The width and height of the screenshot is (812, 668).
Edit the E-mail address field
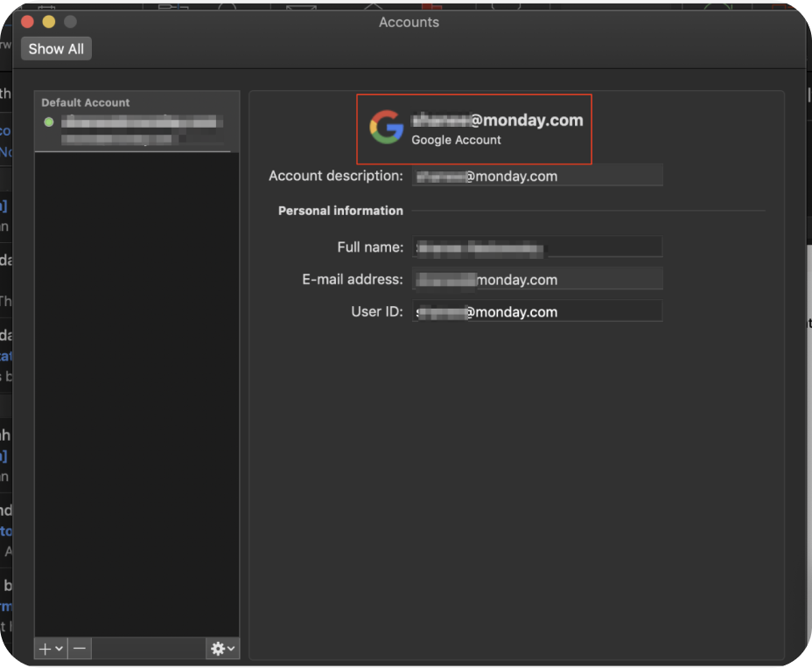click(x=537, y=280)
